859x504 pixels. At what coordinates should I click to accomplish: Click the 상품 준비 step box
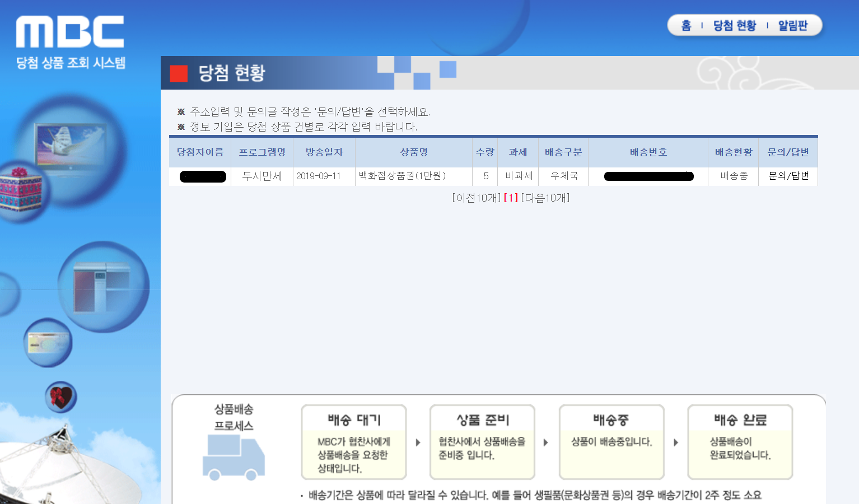(x=483, y=442)
